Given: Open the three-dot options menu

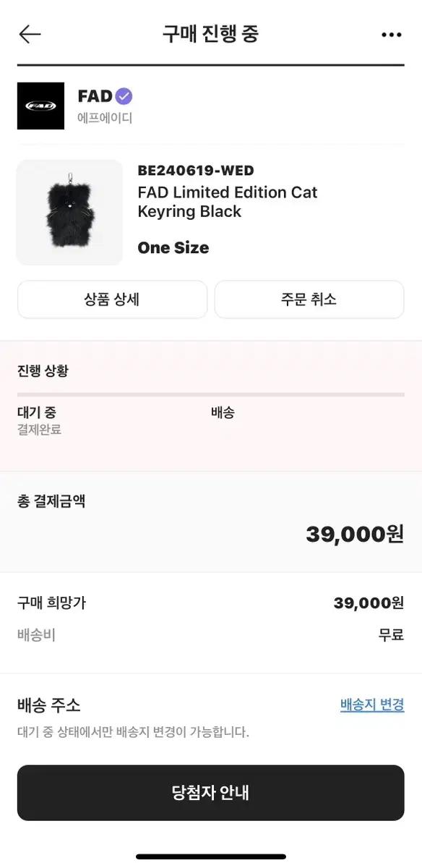Looking at the screenshot, I should [x=392, y=34].
